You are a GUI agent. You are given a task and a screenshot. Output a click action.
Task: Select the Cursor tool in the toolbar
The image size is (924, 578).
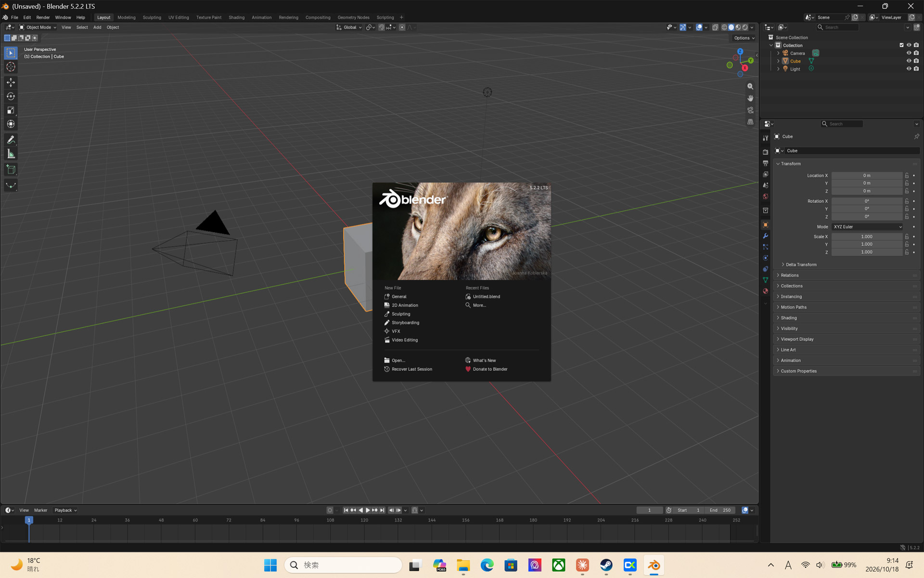[11, 67]
